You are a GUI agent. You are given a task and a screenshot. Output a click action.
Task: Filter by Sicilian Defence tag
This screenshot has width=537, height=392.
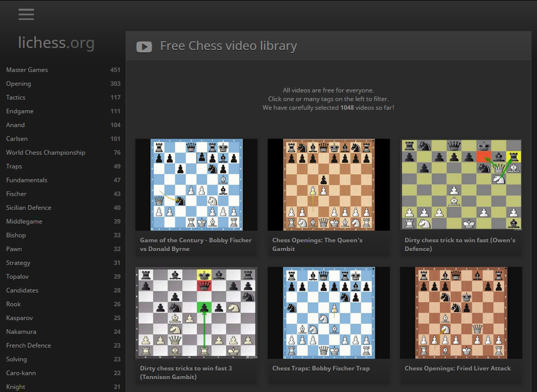pyautogui.click(x=63, y=207)
